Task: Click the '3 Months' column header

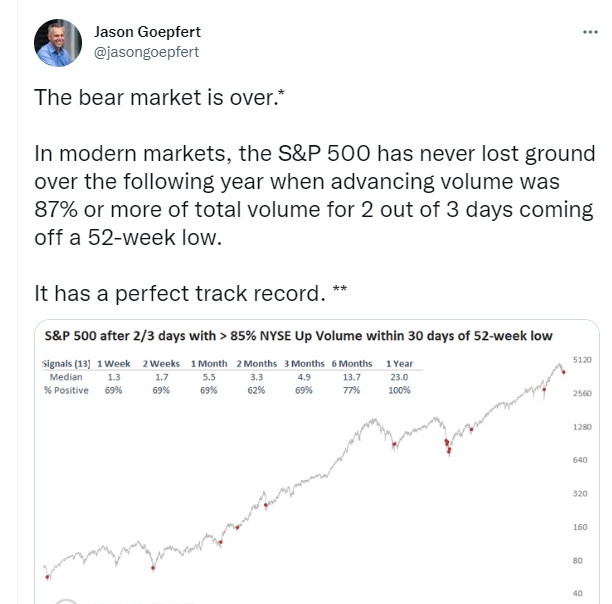Action: (306, 364)
